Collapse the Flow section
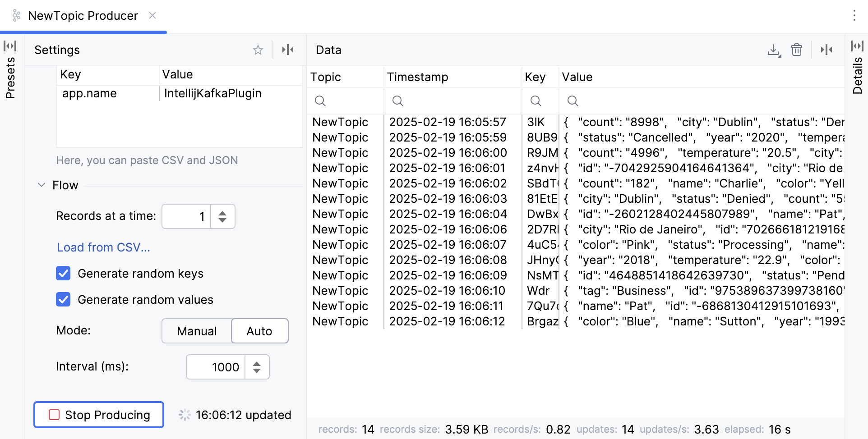 [42, 185]
